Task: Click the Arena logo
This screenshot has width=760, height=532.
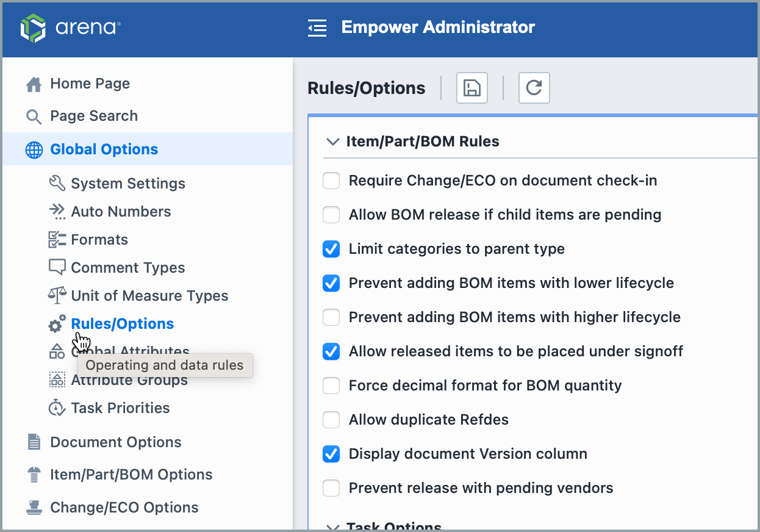Action: (x=70, y=27)
